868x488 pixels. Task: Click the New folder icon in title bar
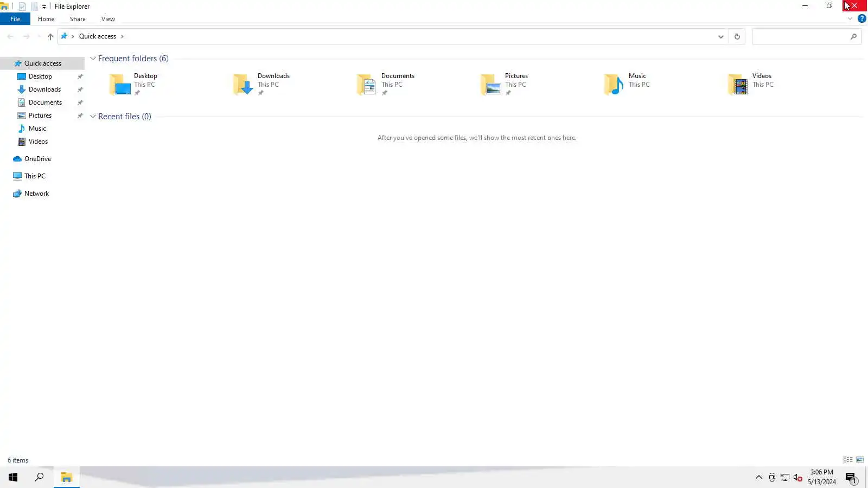34,7
